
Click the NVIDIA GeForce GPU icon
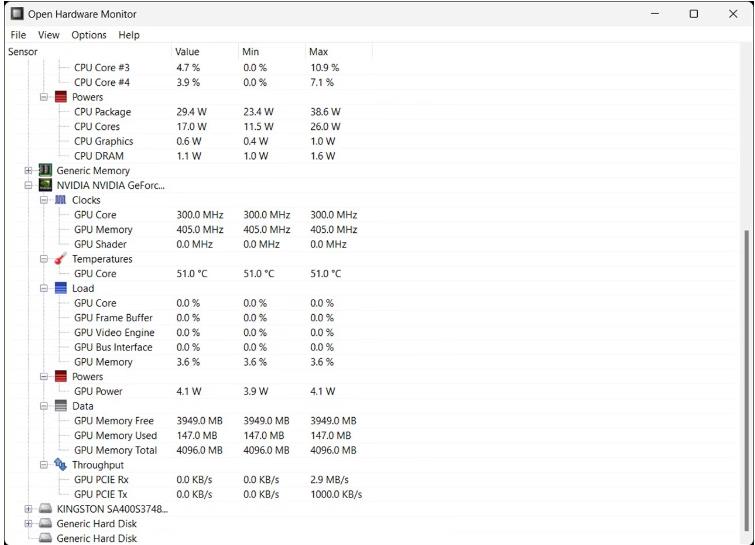(x=45, y=185)
